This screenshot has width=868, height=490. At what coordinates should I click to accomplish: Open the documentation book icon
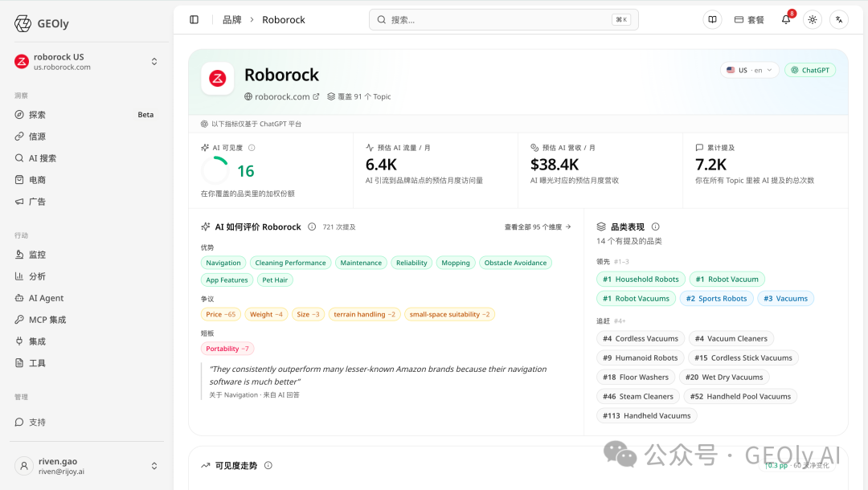point(712,20)
